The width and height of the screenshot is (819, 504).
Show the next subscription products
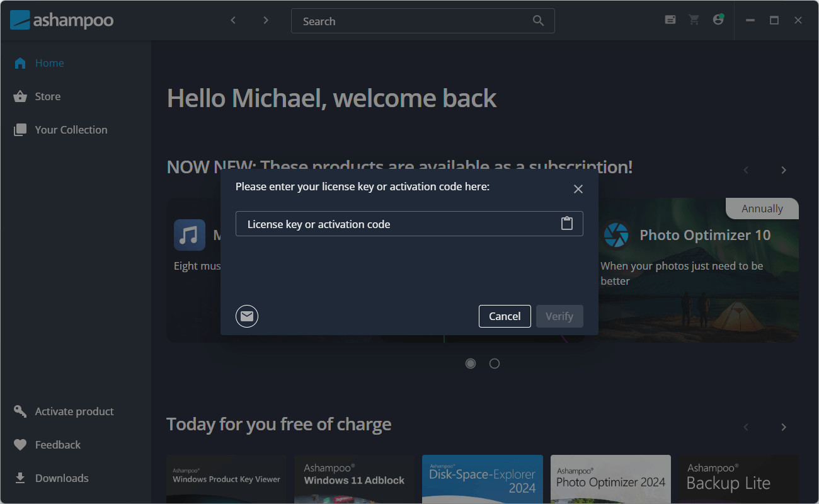(784, 170)
